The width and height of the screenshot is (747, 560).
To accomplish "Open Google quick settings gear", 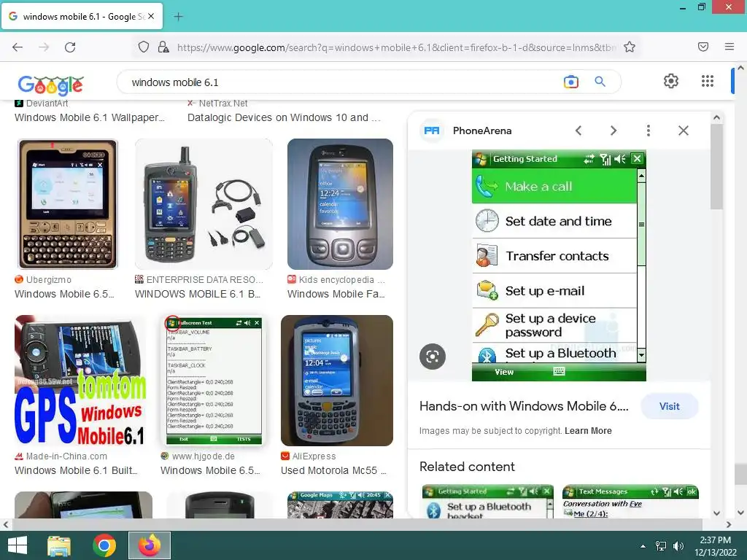I will point(671,81).
